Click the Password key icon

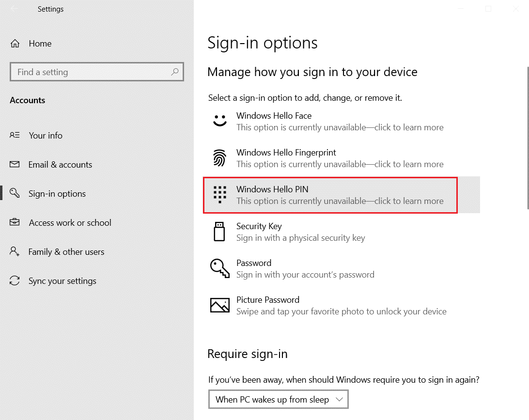click(219, 268)
